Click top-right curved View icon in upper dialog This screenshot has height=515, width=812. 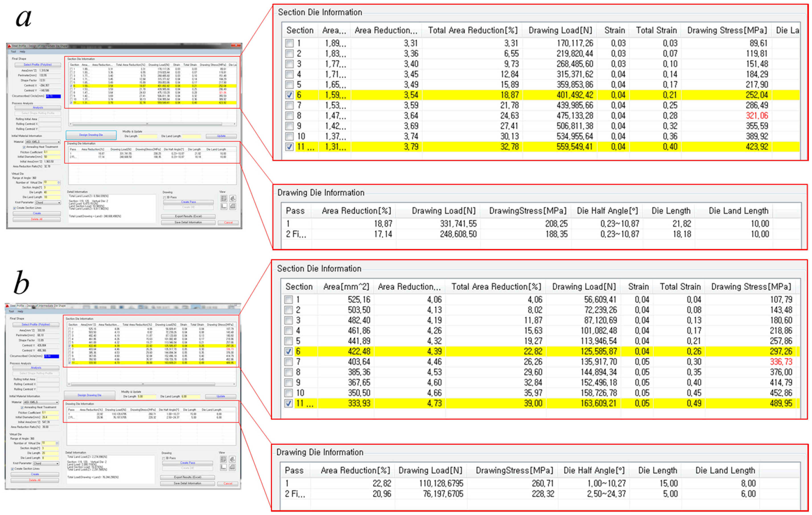pos(233,199)
